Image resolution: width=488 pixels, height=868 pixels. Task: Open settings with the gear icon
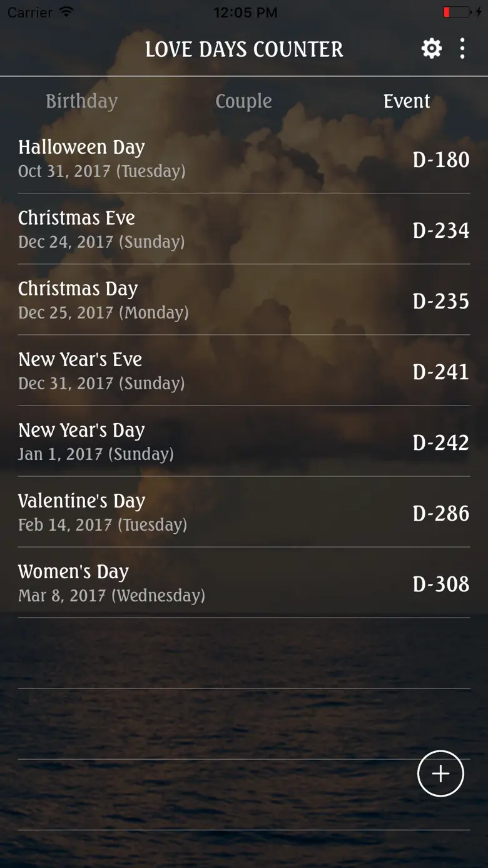(431, 48)
